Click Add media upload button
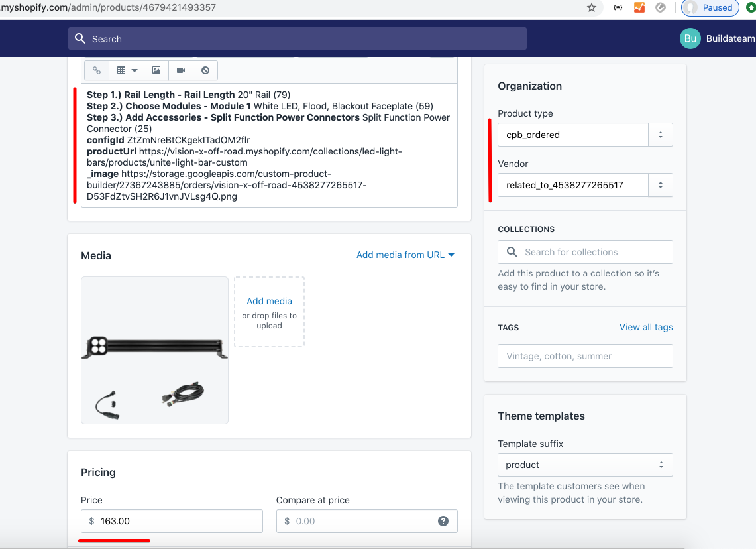Image resolution: width=756 pixels, height=549 pixels. (x=269, y=312)
